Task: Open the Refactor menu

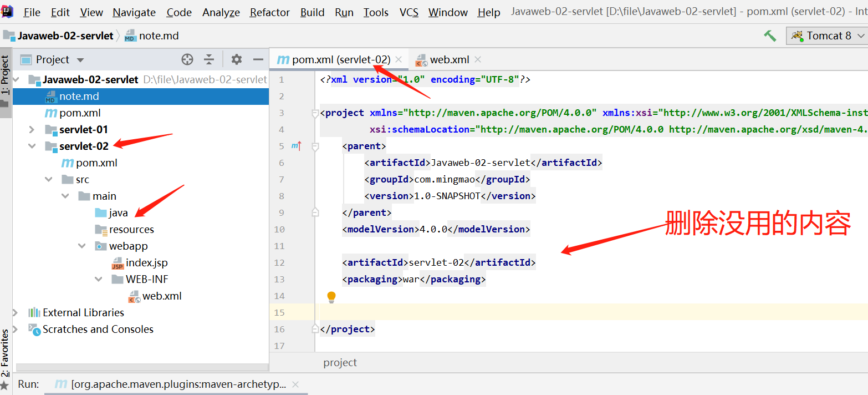Action: (x=270, y=12)
